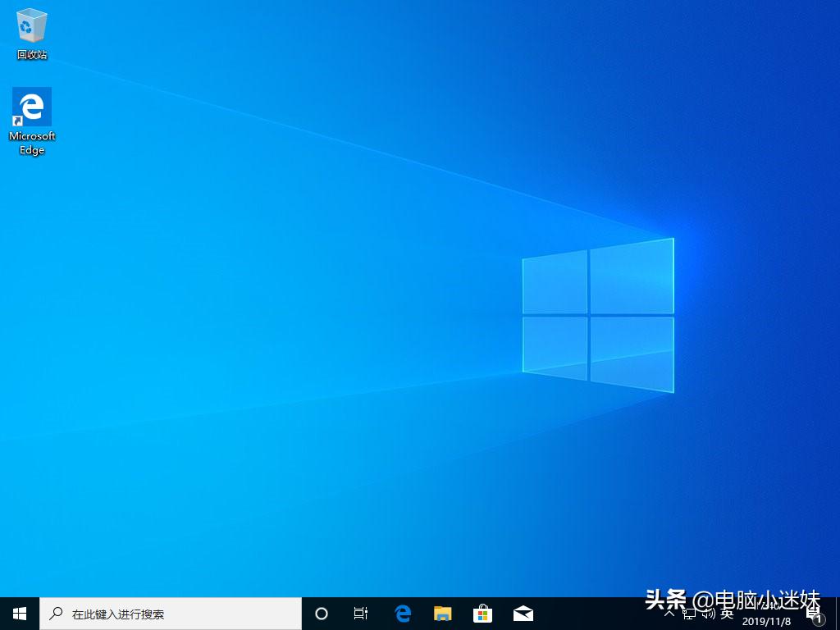This screenshot has height=630, width=840.
Task: Click the taskbar search box
Action: point(164,613)
